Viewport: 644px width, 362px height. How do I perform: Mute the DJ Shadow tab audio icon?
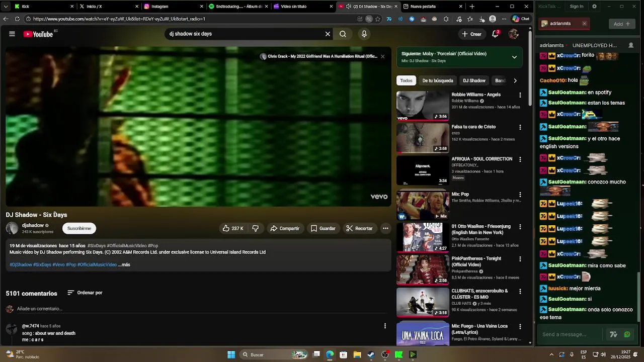pos(348,7)
